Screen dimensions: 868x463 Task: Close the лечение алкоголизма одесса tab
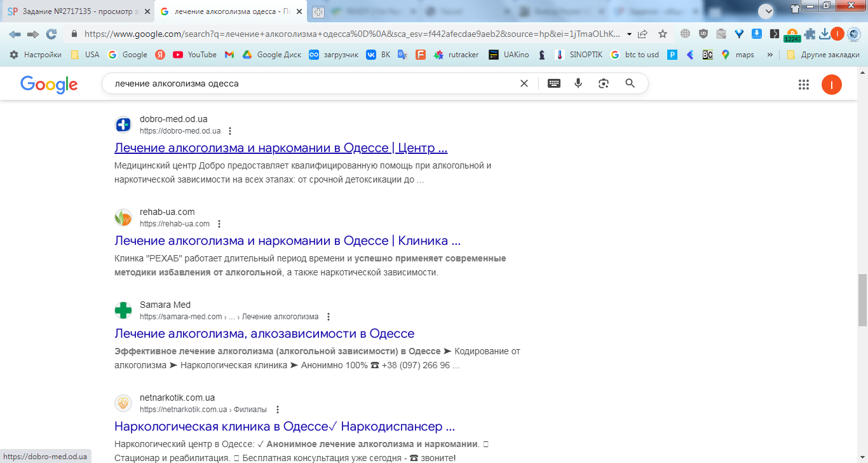[x=299, y=11]
